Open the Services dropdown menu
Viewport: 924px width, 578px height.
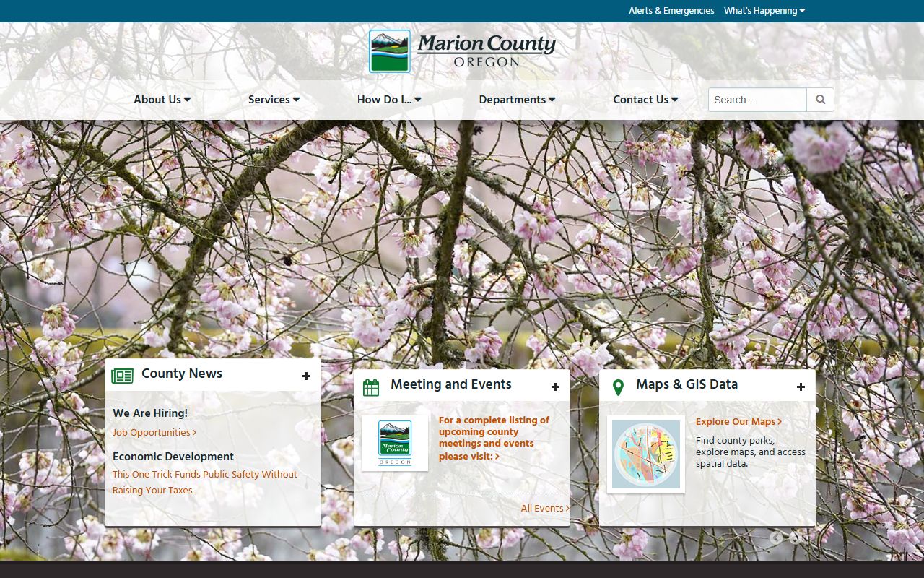pos(274,100)
